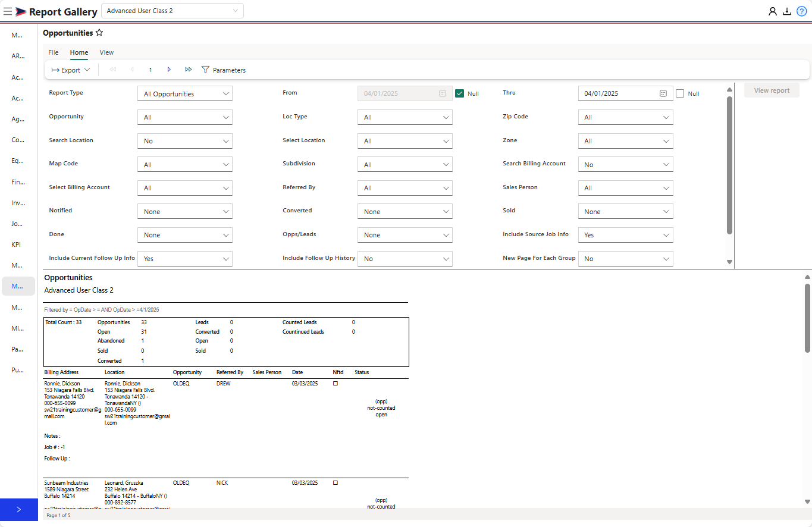Click the Referred By value DREW
Screen dimensions: 812x527
point(223,384)
